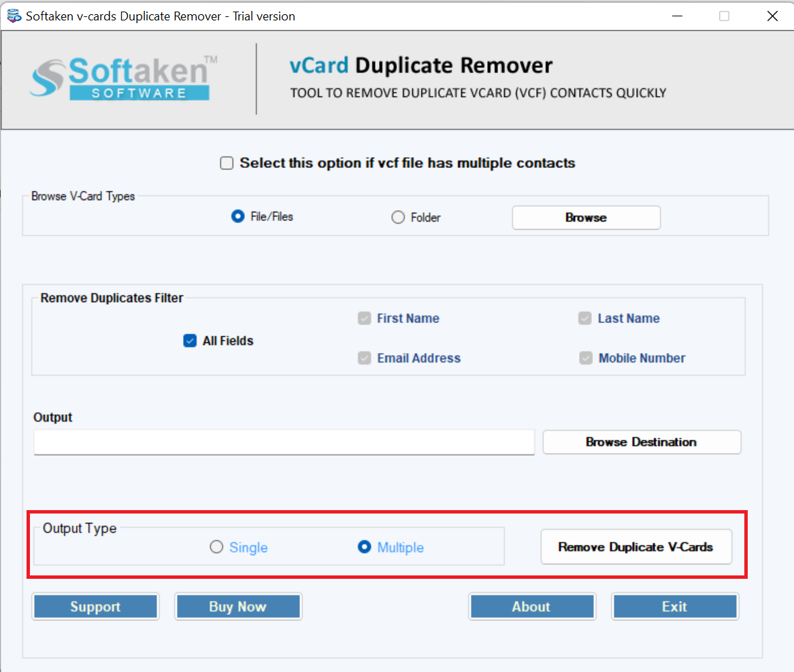Click the 'Browse V-Card Types' group label
This screenshot has width=794, height=672.
point(83,196)
